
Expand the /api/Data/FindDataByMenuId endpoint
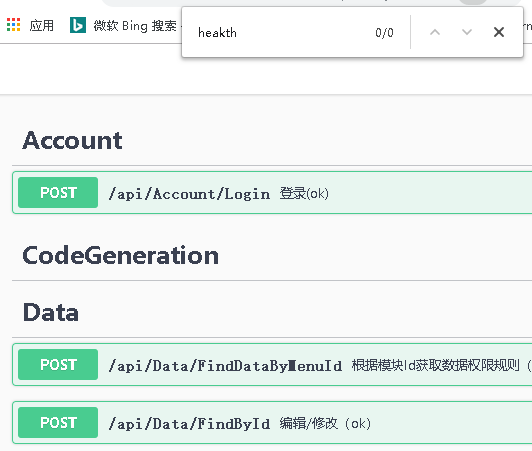pyautogui.click(x=272, y=364)
